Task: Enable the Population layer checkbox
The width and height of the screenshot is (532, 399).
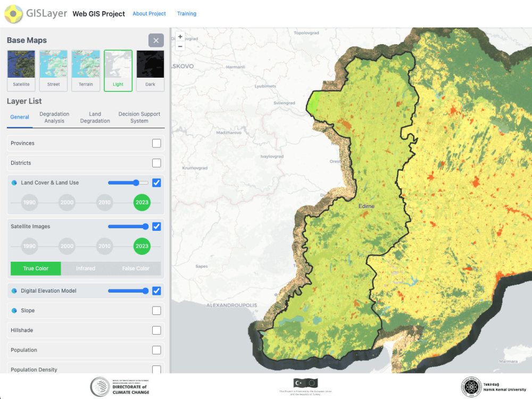Action: [156, 350]
